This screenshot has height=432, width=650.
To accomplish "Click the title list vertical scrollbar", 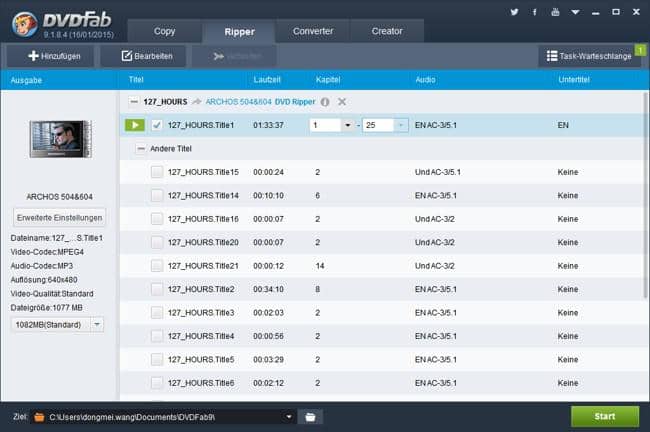I will [x=645, y=195].
